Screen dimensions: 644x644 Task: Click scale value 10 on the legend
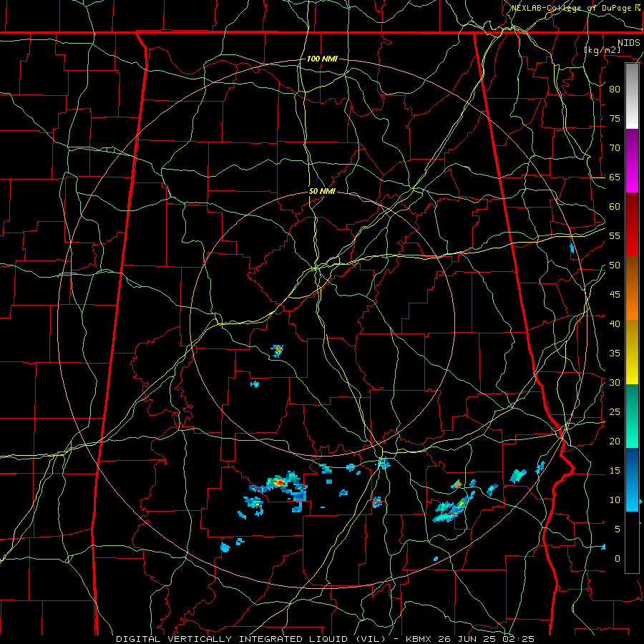point(615,500)
